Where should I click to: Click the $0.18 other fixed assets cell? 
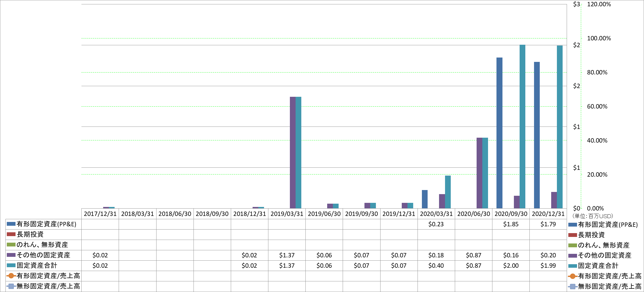pyautogui.click(x=436, y=255)
